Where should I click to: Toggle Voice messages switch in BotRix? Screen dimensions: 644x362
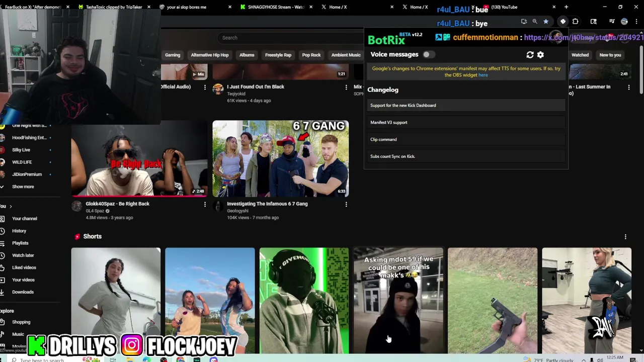(x=428, y=54)
